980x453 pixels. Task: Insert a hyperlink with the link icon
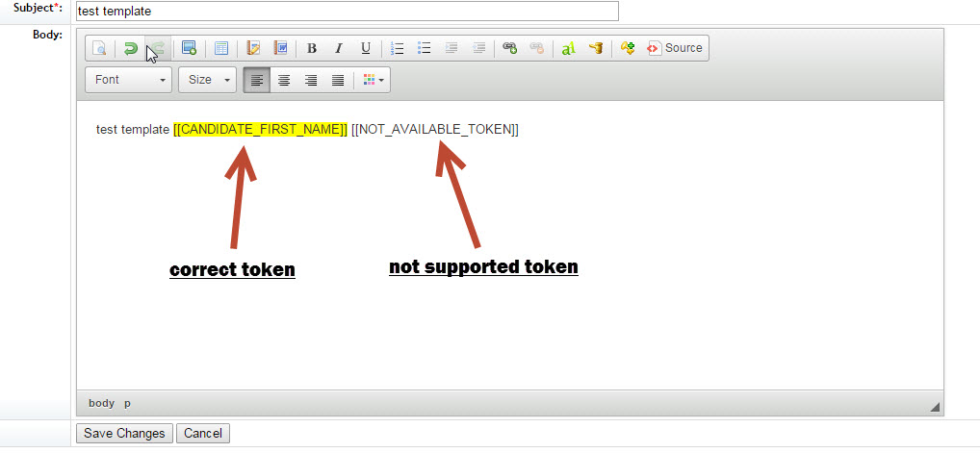510,48
